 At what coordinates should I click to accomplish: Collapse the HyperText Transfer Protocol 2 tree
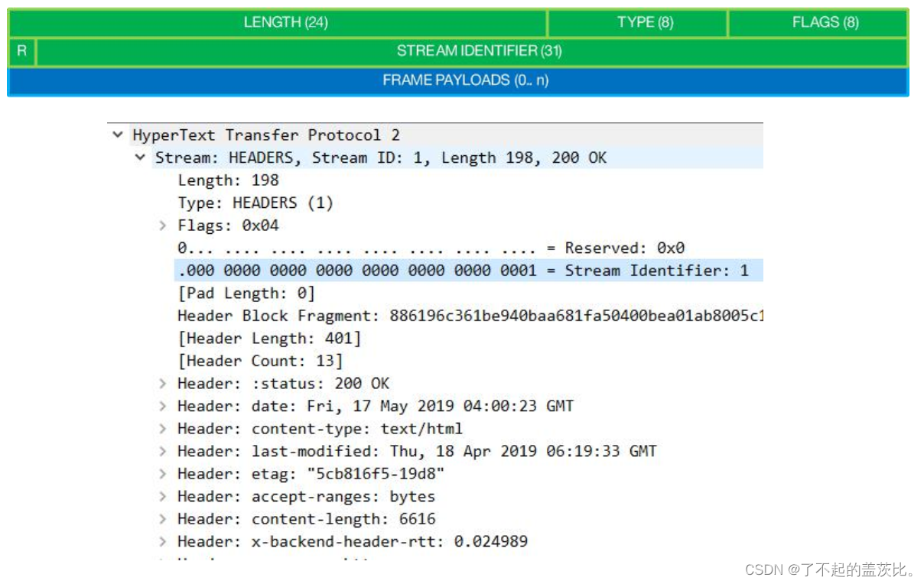pos(118,135)
